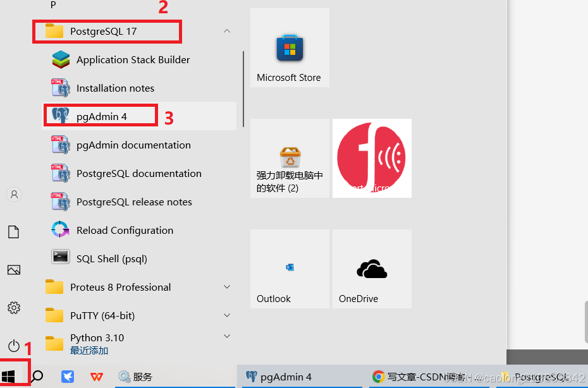Viewport: 588px width, 388px height.
Task: Open Settings gear in Start sidebar
Action: 14,308
